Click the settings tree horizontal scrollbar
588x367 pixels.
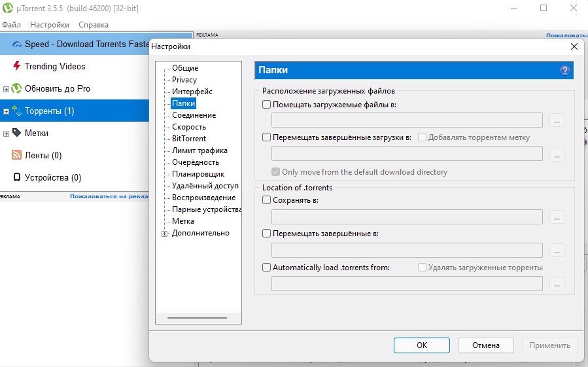pos(198,318)
